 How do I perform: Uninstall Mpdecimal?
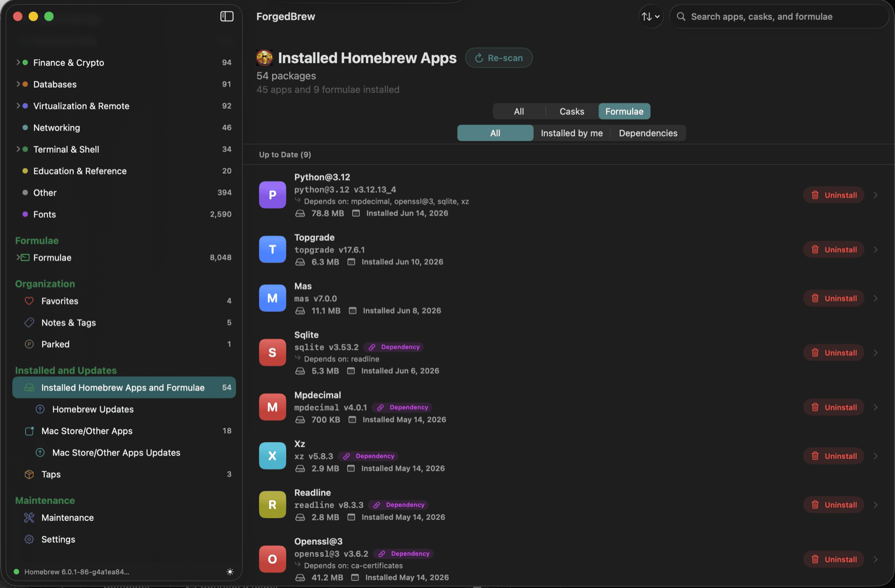834,407
